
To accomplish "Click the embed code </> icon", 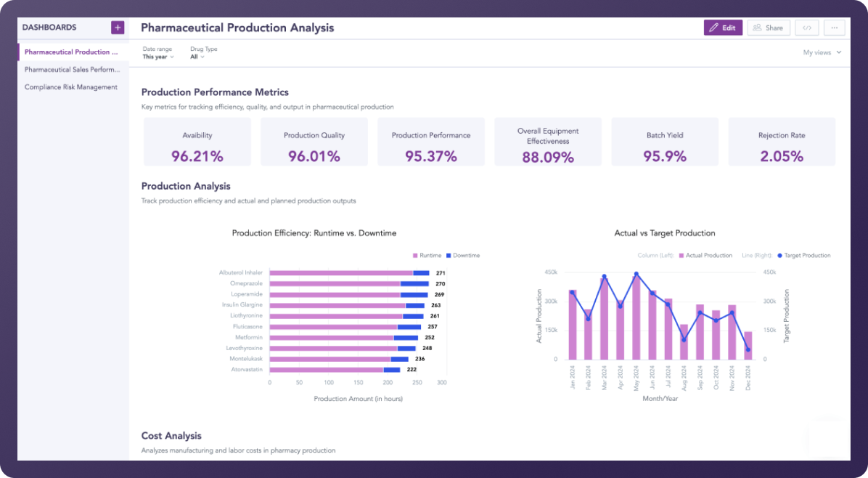I will pos(806,27).
